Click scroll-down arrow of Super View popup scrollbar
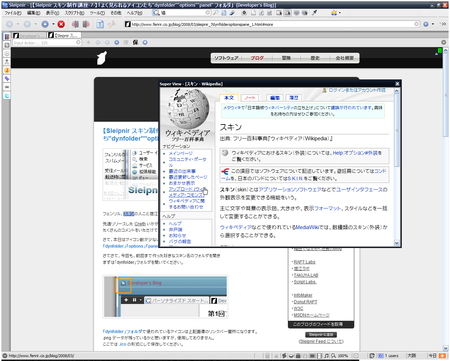The width and height of the screenshot is (450, 361). click(x=397, y=243)
